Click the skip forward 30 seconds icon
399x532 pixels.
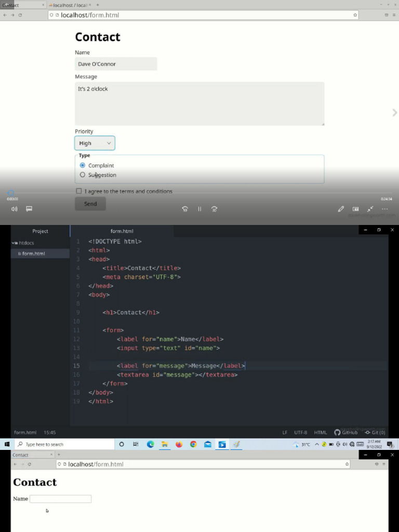[x=214, y=209]
